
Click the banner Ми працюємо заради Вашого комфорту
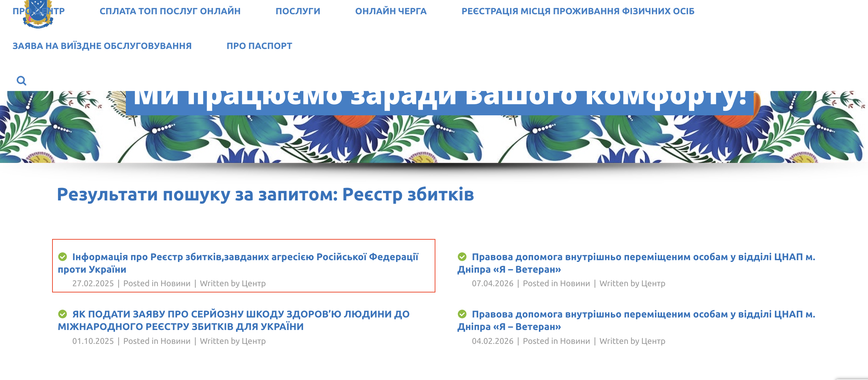pyautogui.click(x=440, y=103)
